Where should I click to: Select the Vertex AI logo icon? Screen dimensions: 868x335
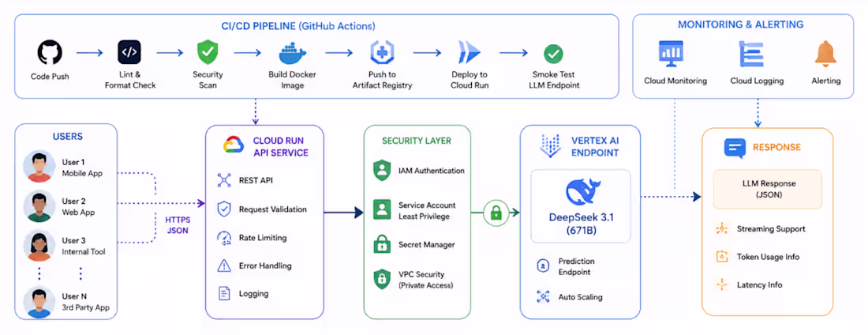tap(550, 145)
